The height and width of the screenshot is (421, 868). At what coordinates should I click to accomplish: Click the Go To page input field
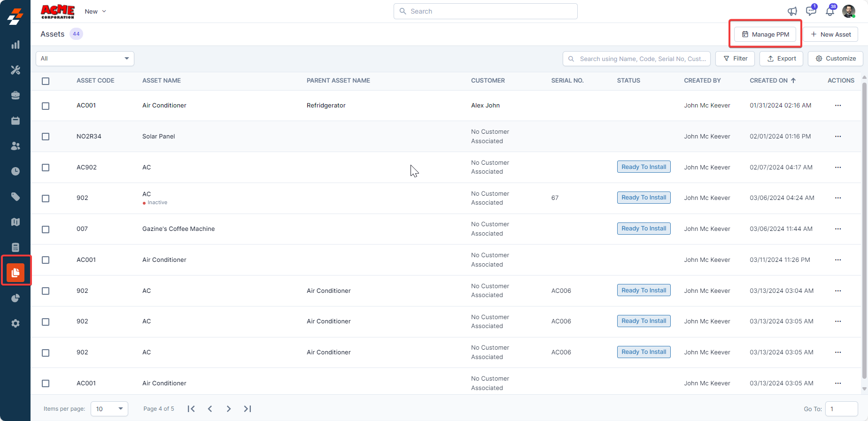(841, 409)
